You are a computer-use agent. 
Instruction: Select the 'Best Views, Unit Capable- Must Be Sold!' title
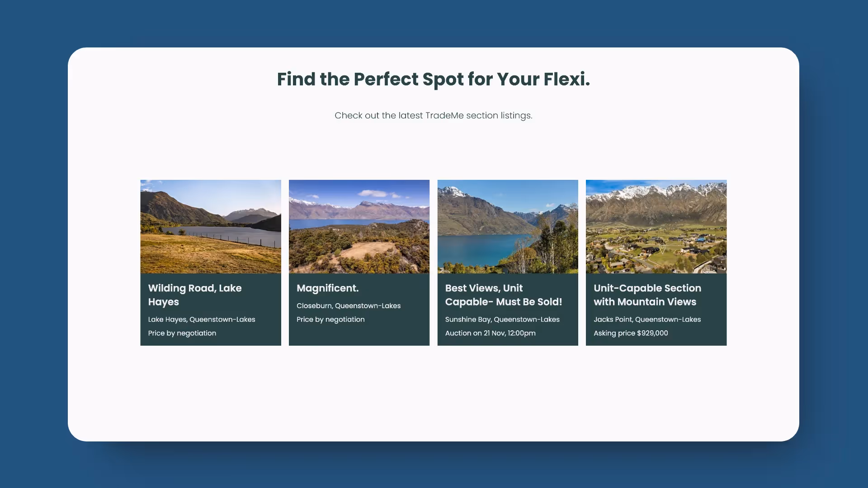click(503, 295)
